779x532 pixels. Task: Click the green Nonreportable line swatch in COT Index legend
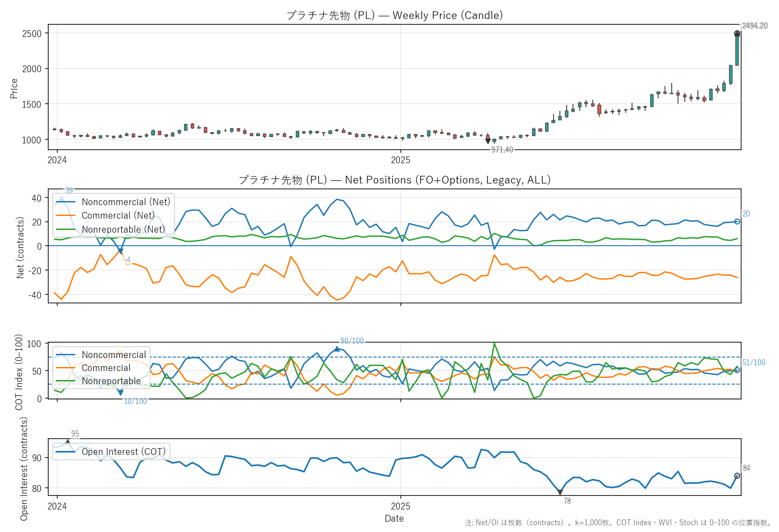(x=66, y=381)
